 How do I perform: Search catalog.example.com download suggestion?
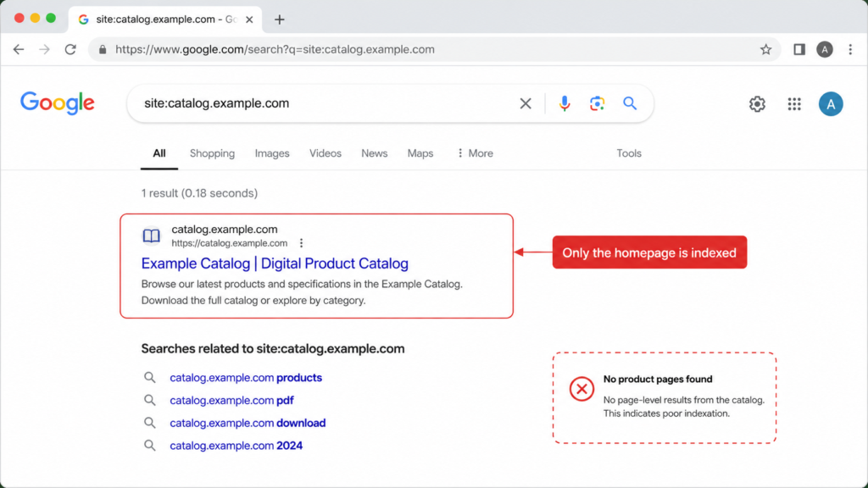tap(248, 423)
